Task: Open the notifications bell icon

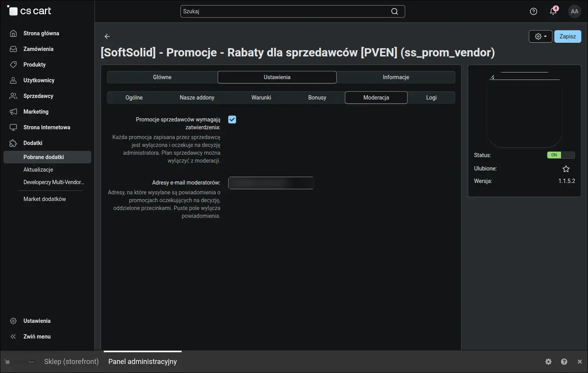Action: [553, 11]
